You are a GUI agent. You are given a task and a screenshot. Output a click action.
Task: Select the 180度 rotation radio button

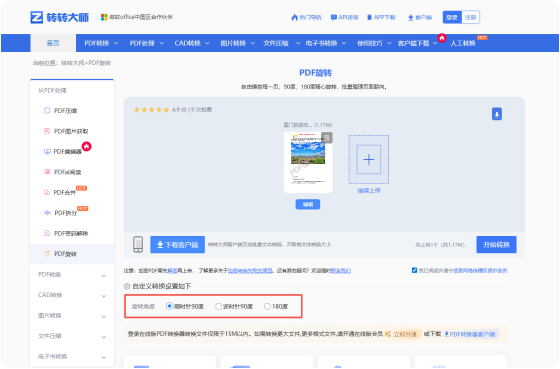pos(267,306)
